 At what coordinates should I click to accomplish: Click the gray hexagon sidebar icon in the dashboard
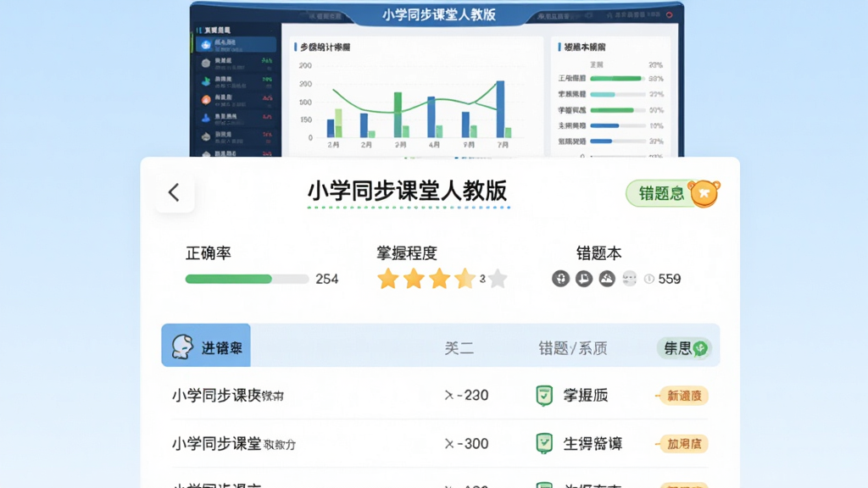[206, 63]
